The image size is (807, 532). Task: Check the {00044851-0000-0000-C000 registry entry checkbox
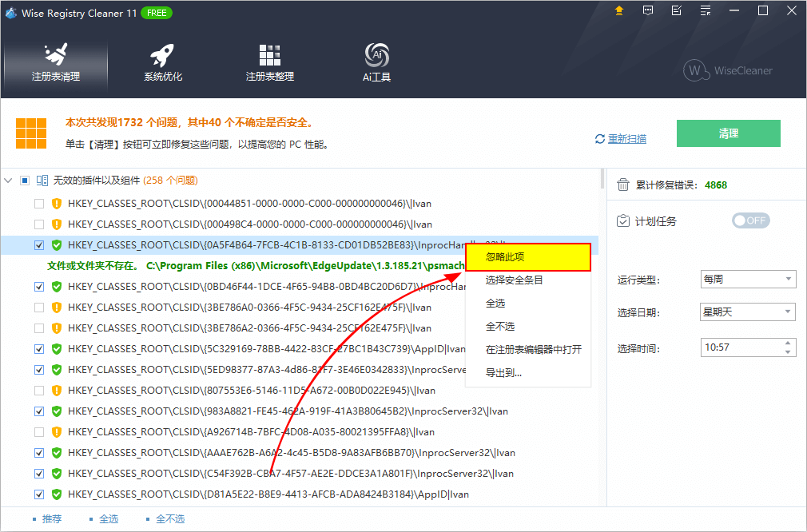[39, 204]
